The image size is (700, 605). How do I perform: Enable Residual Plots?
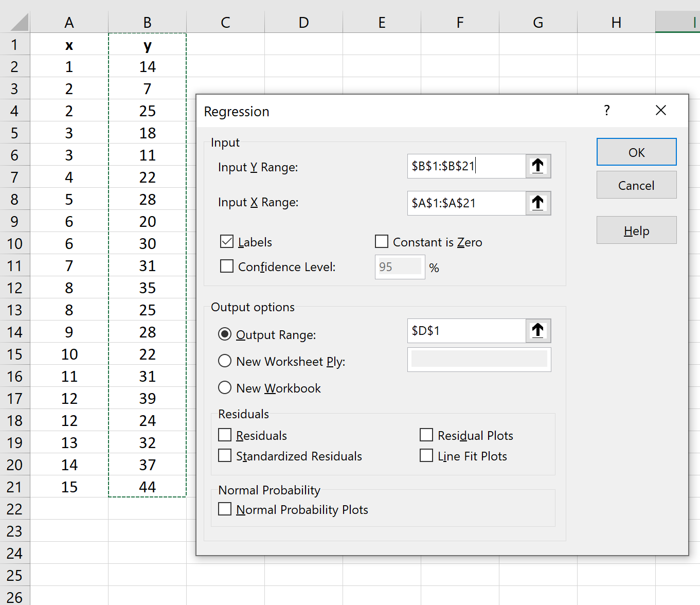(426, 435)
